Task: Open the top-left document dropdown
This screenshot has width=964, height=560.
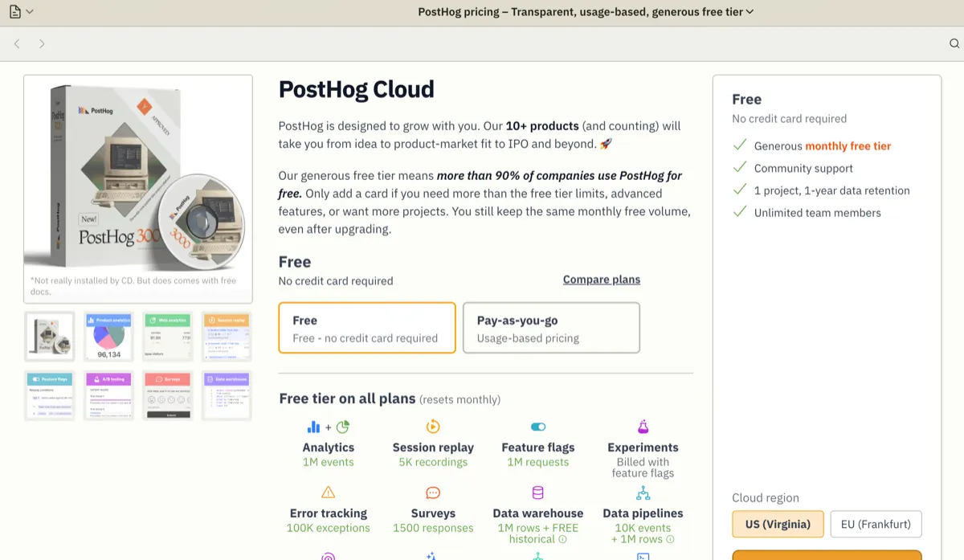Action: click(19, 11)
